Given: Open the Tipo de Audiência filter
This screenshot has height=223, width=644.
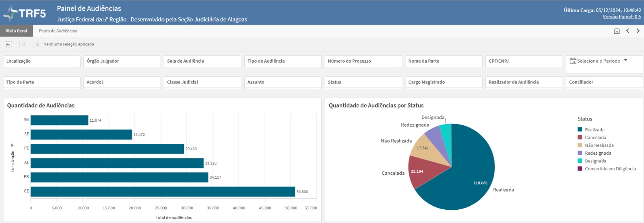Looking at the screenshot, I should coord(283,61).
